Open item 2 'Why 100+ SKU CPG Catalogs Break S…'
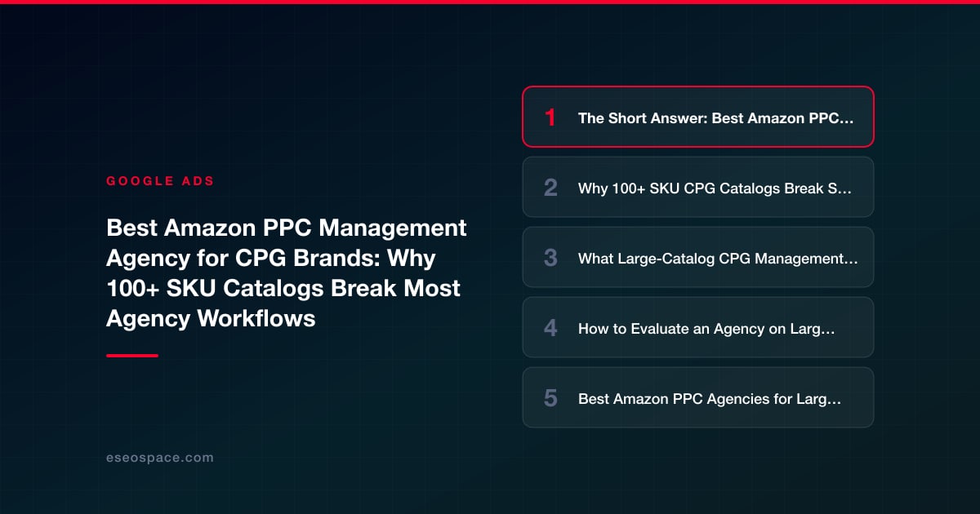This screenshot has height=514, width=980. coord(698,187)
